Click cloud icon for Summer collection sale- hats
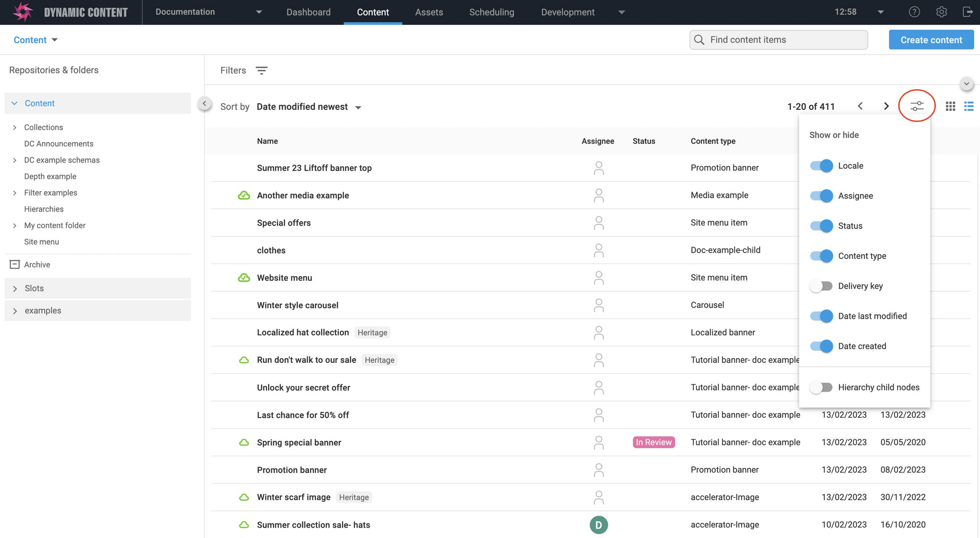This screenshot has width=980, height=538. tap(243, 525)
